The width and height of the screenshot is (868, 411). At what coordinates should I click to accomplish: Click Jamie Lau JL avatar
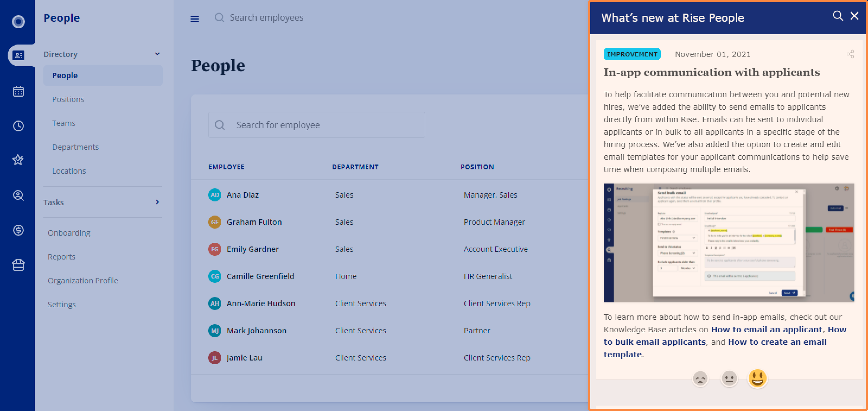click(215, 358)
